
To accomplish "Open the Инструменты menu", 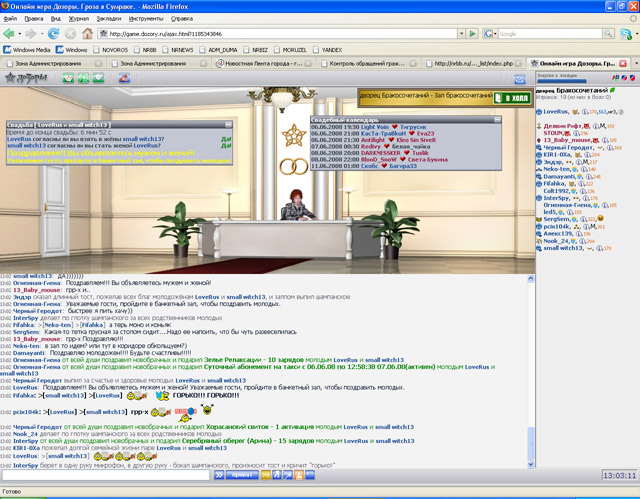I will 146,19.
